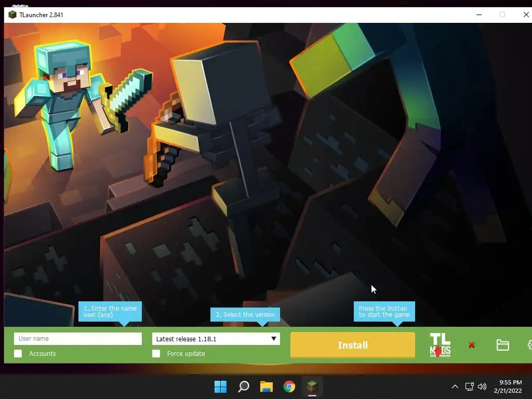The image size is (532, 399).
Task: Enable the Accounts checkbox
Action: (x=18, y=353)
